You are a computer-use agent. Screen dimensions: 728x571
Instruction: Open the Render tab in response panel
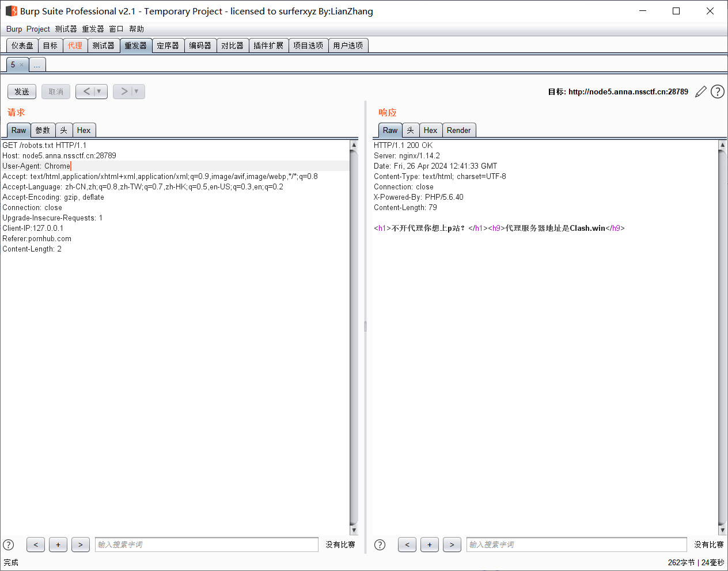(x=458, y=130)
